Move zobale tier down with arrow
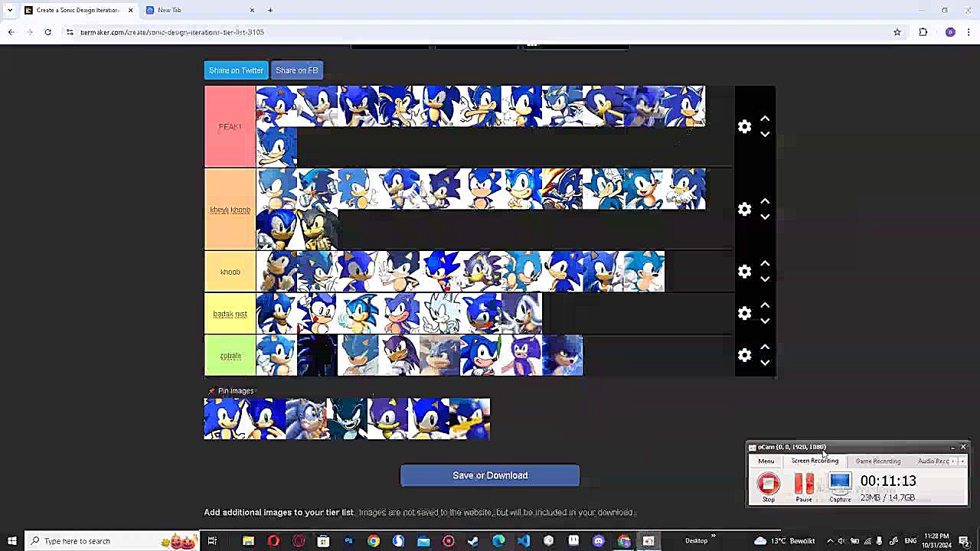The image size is (980, 551). tap(765, 363)
